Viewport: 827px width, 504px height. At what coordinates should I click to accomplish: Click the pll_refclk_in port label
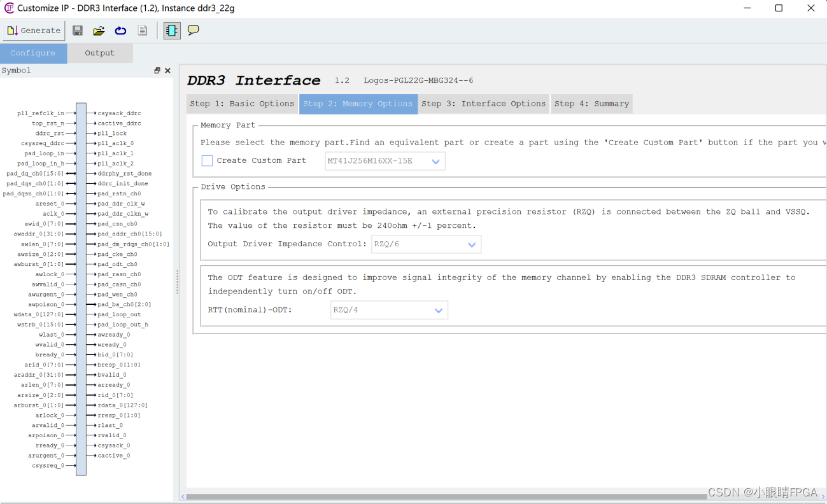pos(41,113)
